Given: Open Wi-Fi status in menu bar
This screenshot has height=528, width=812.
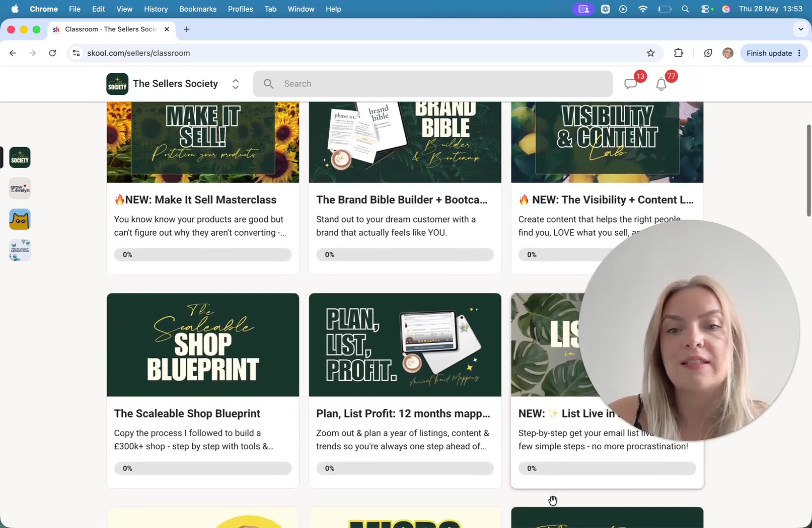Looking at the screenshot, I should click(643, 9).
